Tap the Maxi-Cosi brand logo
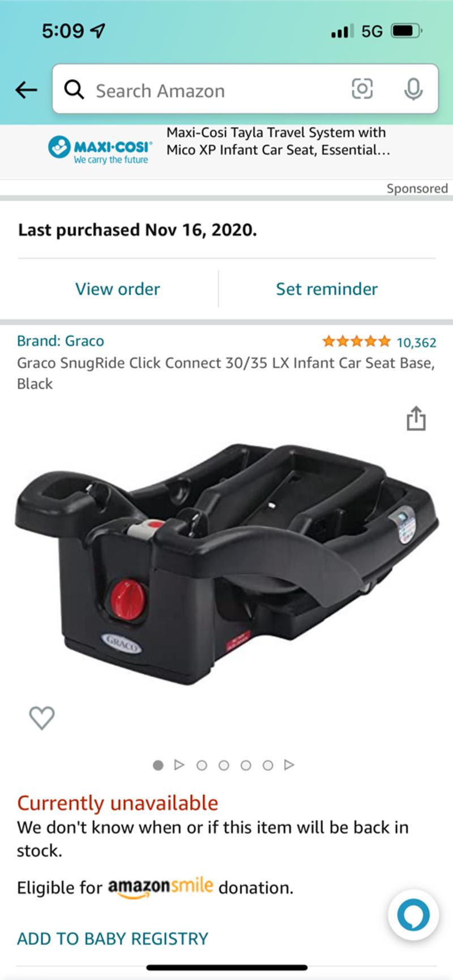The width and height of the screenshot is (453, 980). pos(100,150)
